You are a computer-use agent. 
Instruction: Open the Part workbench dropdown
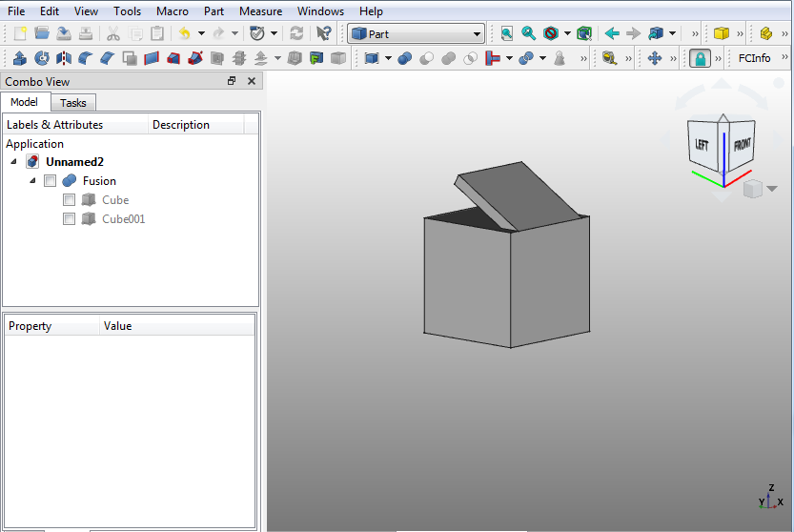417,34
